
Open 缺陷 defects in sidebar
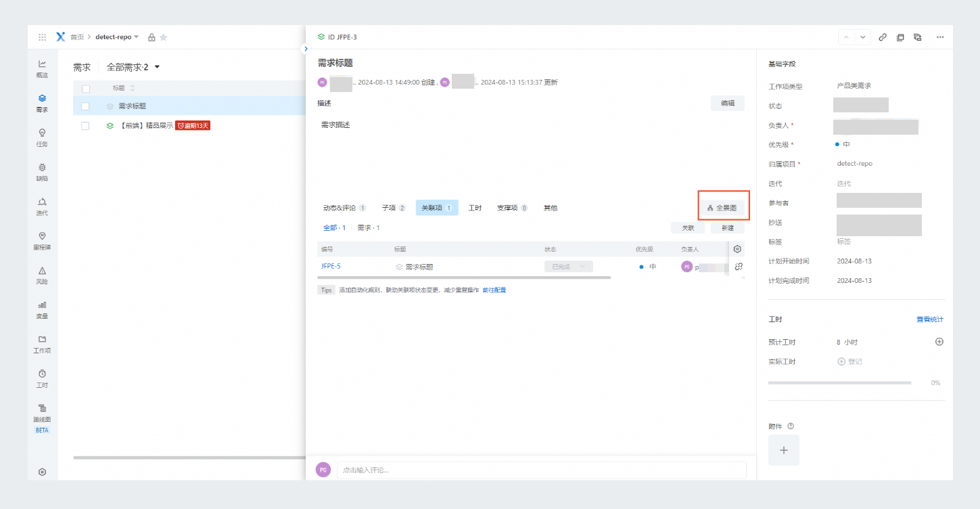point(42,172)
